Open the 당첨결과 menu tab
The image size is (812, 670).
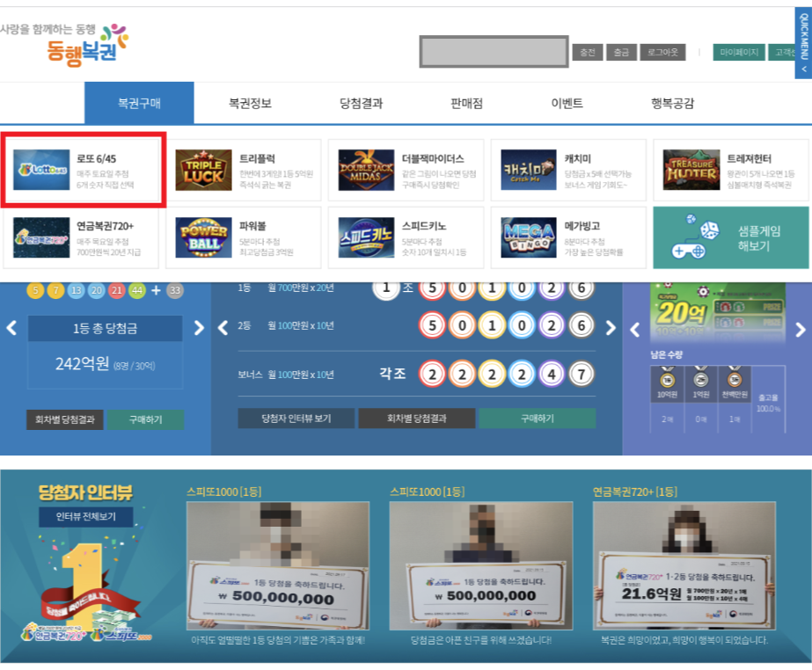coord(361,103)
